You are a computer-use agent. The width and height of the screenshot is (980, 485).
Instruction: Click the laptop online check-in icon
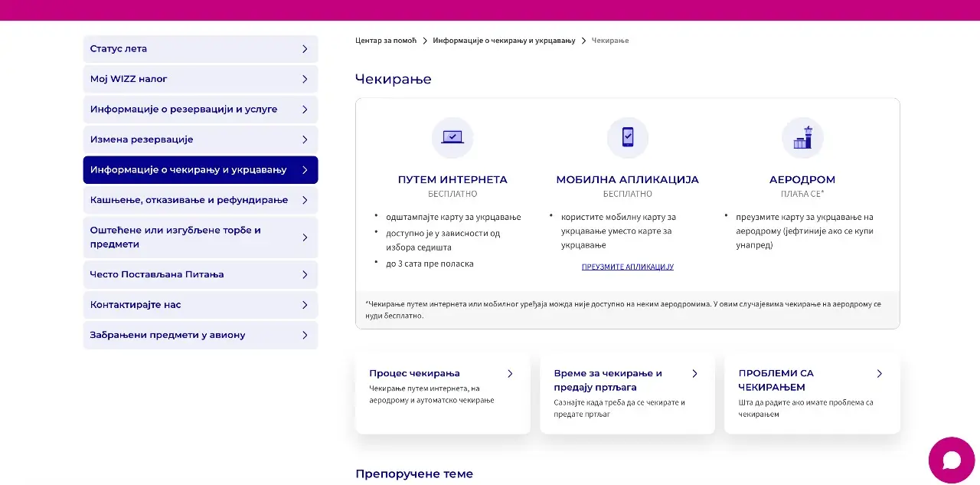tap(452, 138)
